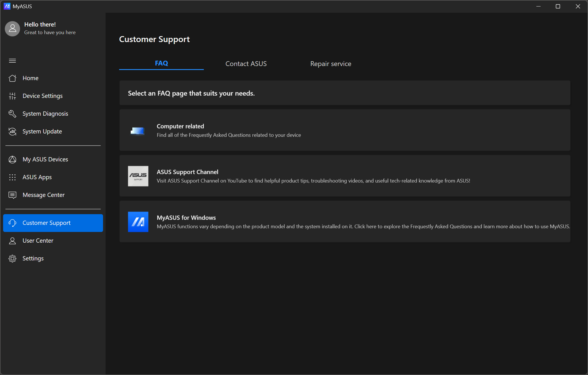
Task: Open the ASUS Apps grid icon
Action: [x=12, y=177]
